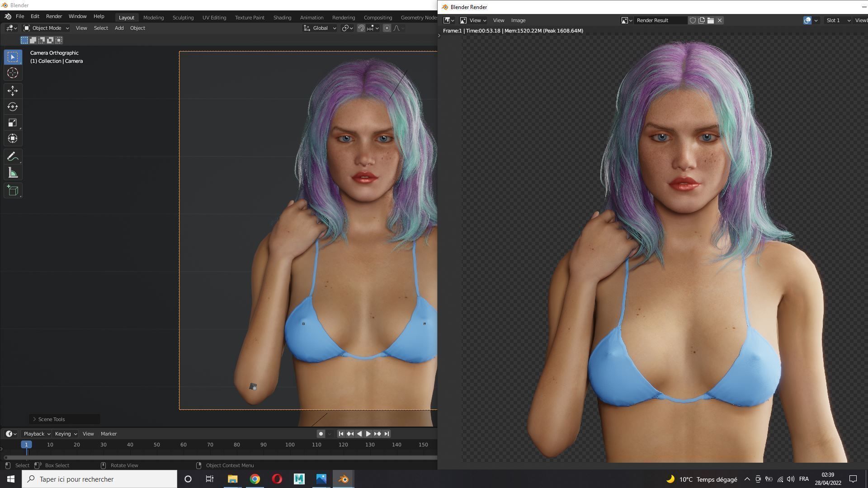The width and height of the screenshot is (868, 488).
Task: Toggle fake user shield for Render Result
Action: pyautogui.click(x=692, y=20)
